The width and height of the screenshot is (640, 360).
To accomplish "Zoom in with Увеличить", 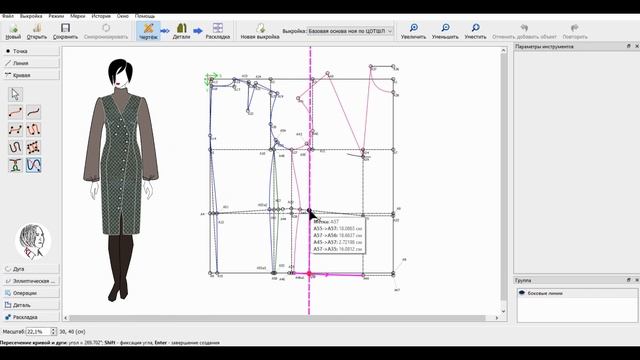I will (x=413, y=31).
